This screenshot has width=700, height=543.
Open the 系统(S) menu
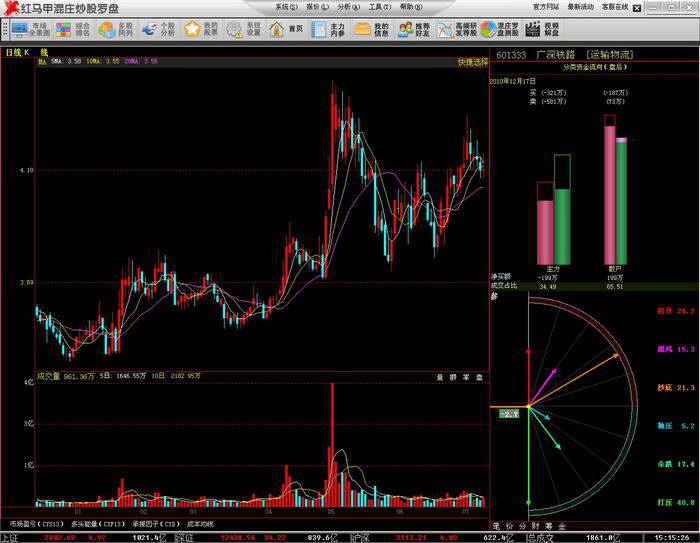point(286,7)
